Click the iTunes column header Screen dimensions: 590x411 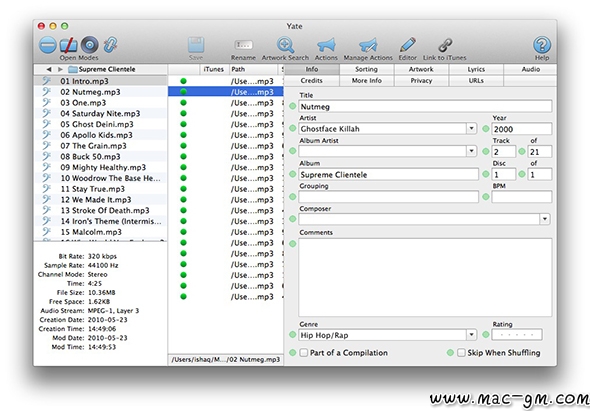214,69
